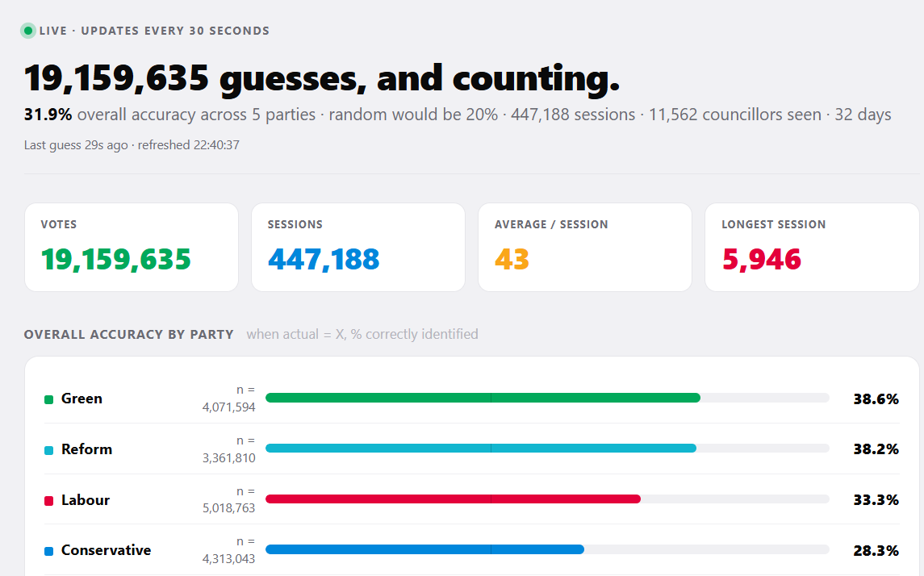Click 'random would be 20%' text
This screenshot has height=576, width=924.
coord(413,115)
